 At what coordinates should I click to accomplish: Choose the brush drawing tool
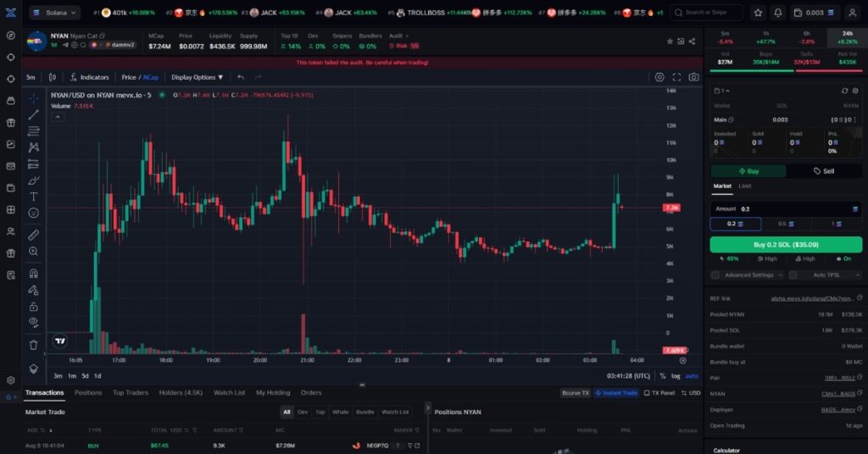[x=33, y=180]
